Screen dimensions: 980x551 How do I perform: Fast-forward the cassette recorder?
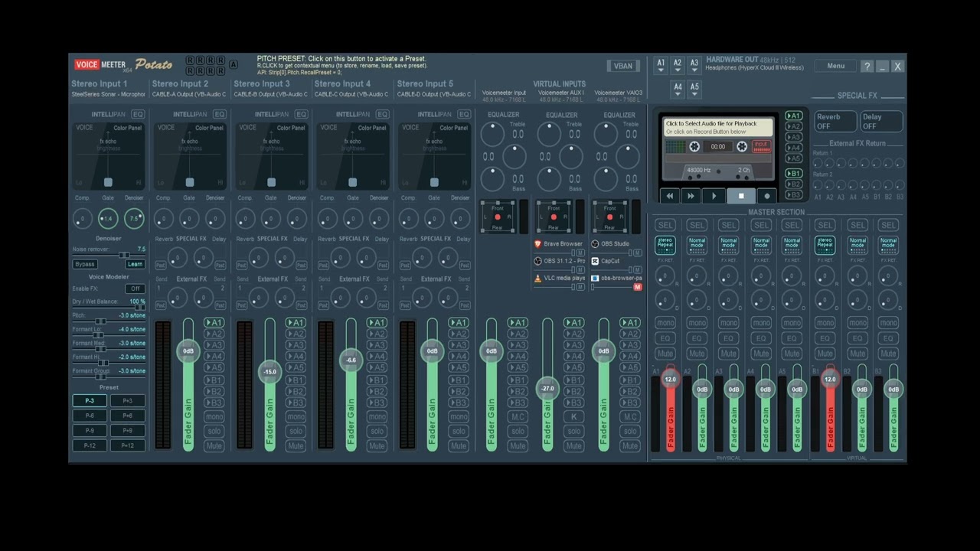691,196
